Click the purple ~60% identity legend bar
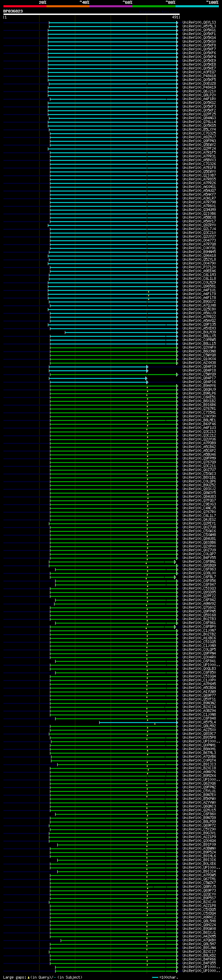Viewport: 222px width, 980px height. point(111,6)
